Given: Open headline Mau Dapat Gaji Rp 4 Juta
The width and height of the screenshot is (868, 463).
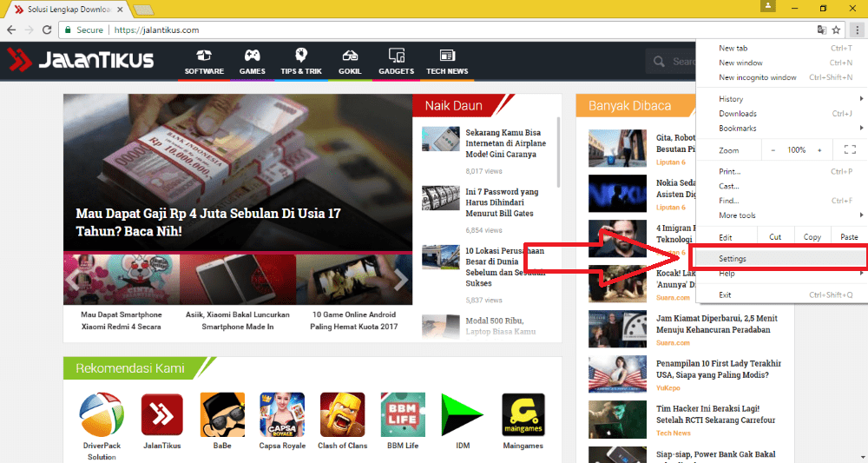Looking at the screenshot, I should point(208,222).
